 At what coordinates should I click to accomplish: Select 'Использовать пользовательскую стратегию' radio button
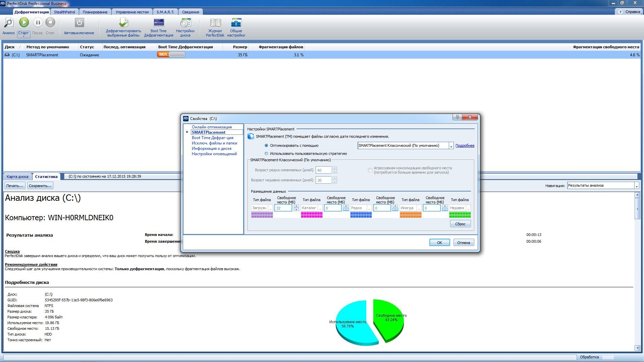pos(266,154)
